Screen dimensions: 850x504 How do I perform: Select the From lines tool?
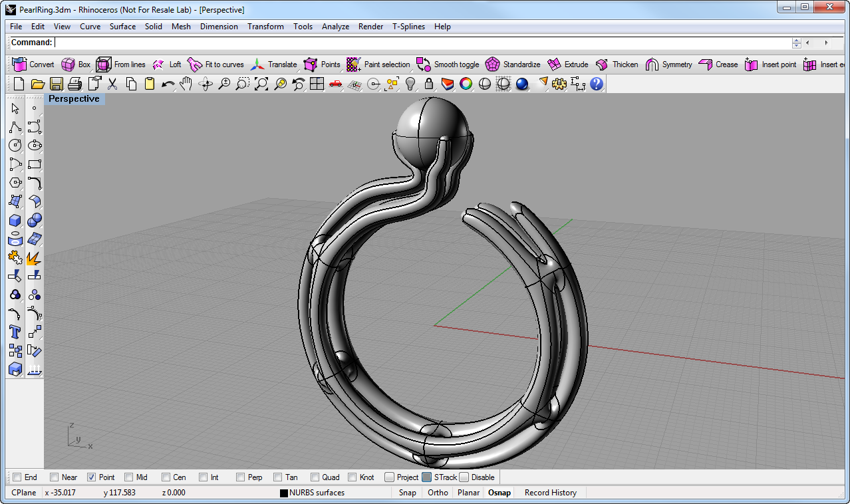[120, 64]
